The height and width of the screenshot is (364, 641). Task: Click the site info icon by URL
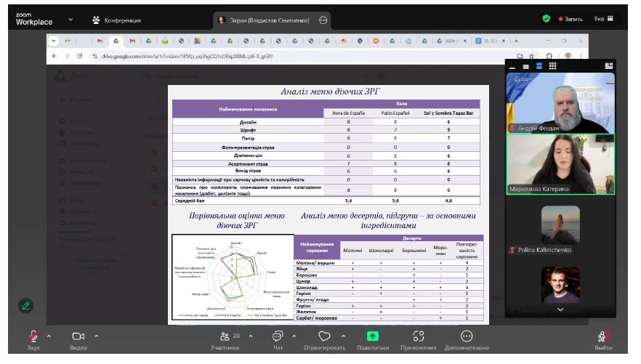(94, 56)
